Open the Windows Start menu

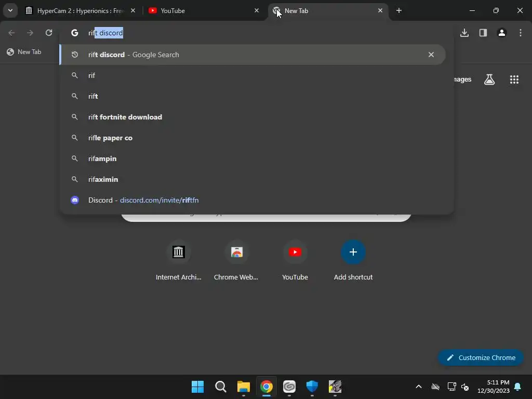click(x=197, y=387)
